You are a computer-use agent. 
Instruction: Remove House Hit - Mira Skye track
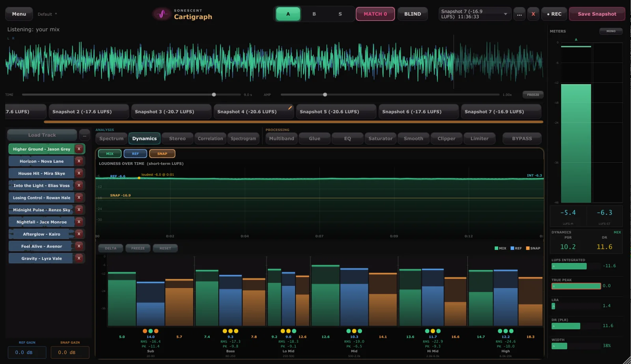[79, 173]
